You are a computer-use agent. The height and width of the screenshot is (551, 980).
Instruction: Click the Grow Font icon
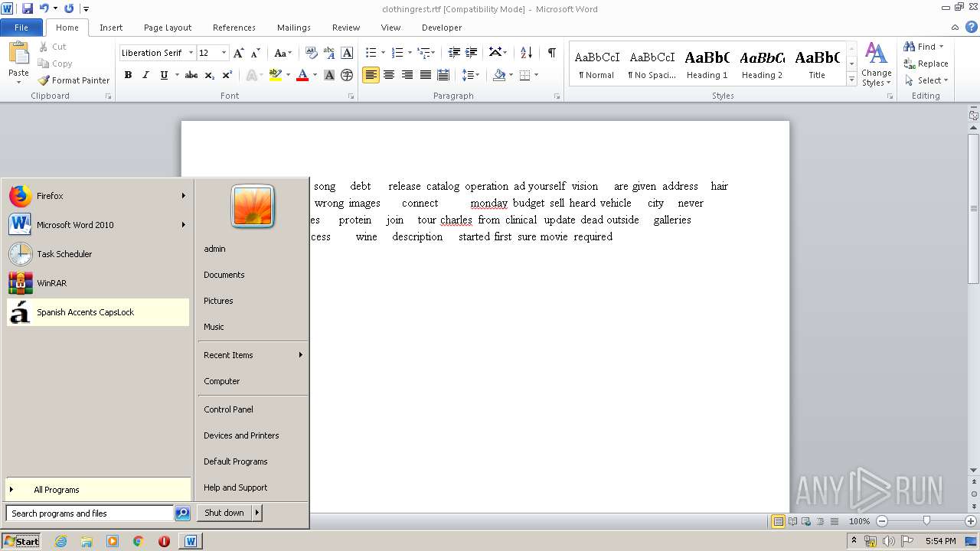[x=239, y=53]
